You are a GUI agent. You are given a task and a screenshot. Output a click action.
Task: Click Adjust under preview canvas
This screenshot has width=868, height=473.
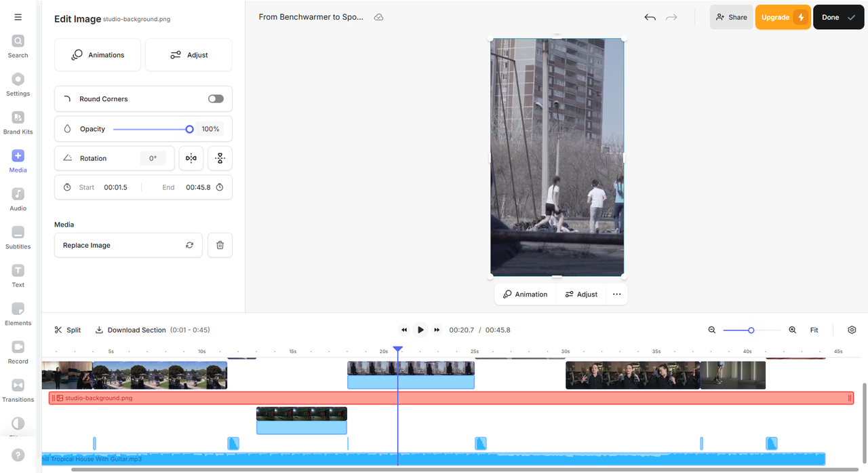[x=581, y=295]
